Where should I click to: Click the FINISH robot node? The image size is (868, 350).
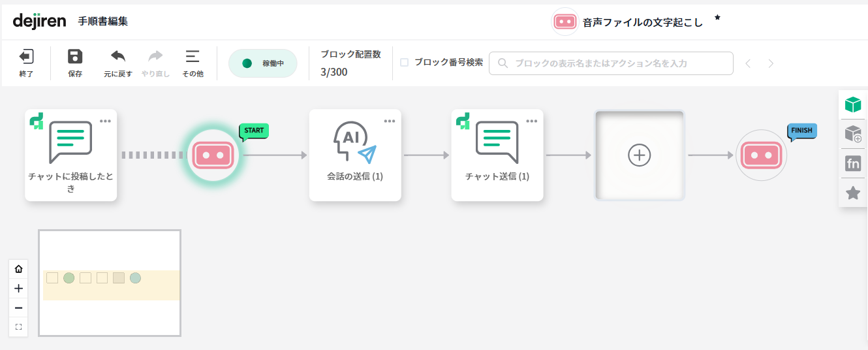[761, 155]
